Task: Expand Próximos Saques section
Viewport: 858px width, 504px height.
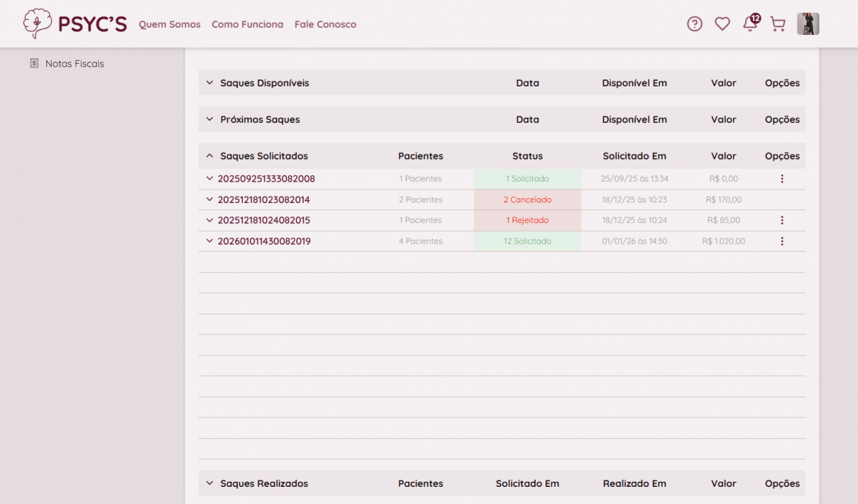Action: 209,119
